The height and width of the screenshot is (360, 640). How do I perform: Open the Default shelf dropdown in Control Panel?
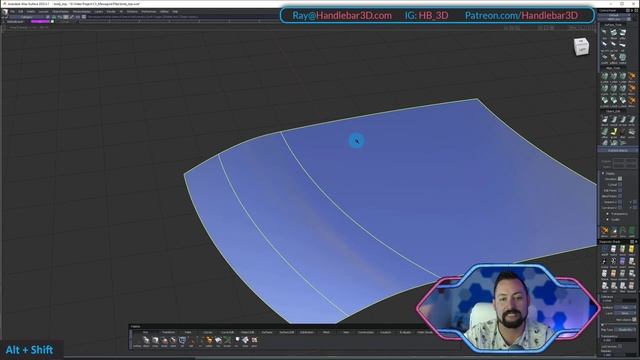(614, 15)
